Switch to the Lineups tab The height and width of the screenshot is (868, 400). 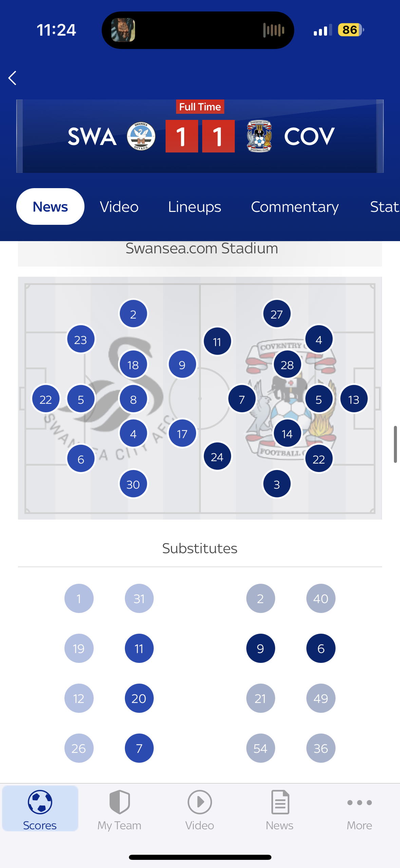194,207
